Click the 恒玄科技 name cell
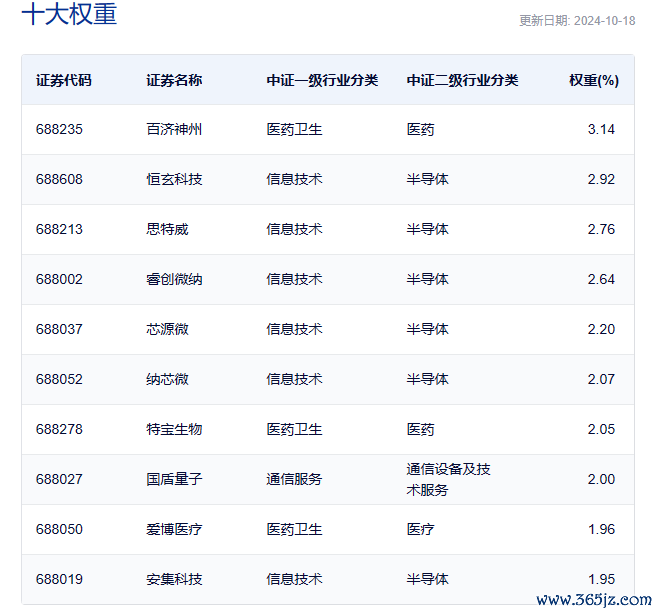The width and height of the screenshot is (659, 615). [174, 179]
